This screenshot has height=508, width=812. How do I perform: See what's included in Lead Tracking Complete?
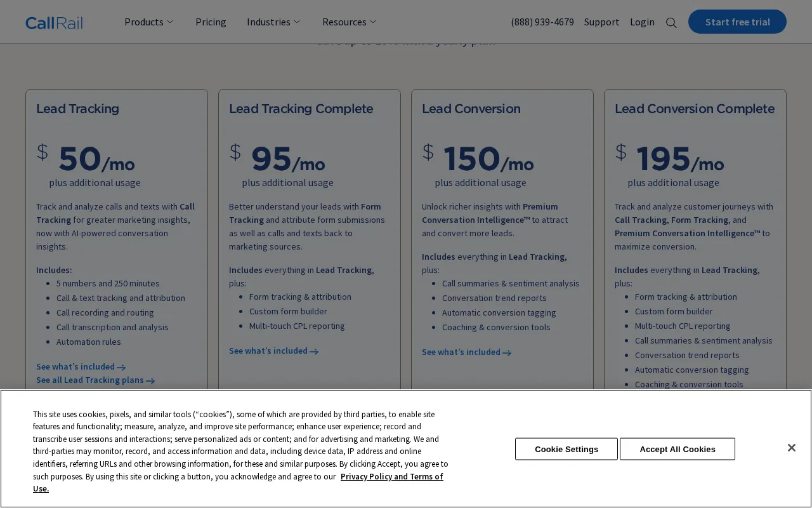click(x=273, y=351)
